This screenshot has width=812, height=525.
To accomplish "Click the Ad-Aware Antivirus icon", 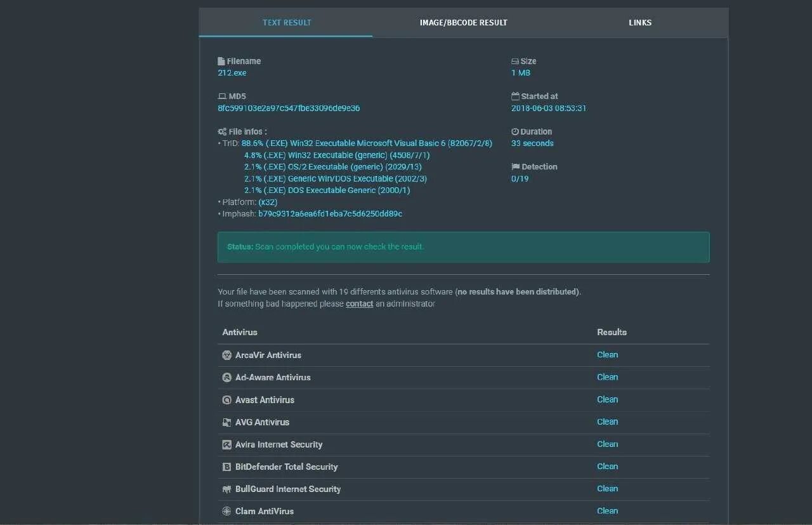I will (226, 378).
